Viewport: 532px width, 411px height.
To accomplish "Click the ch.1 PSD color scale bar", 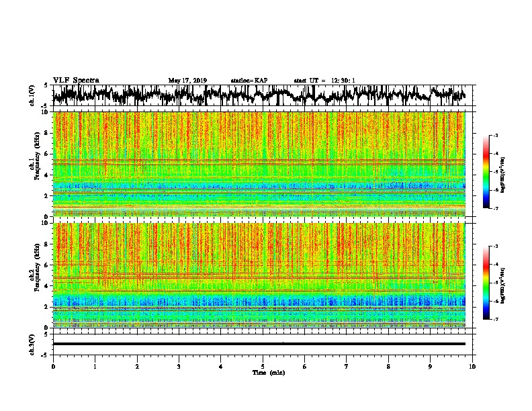I will coord(486,171).
